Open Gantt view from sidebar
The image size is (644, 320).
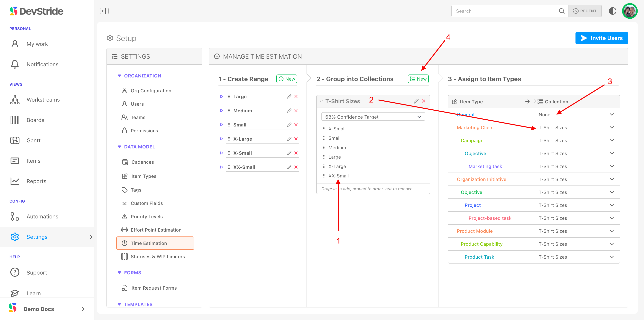pyautogui.click(x=33, y=140)
